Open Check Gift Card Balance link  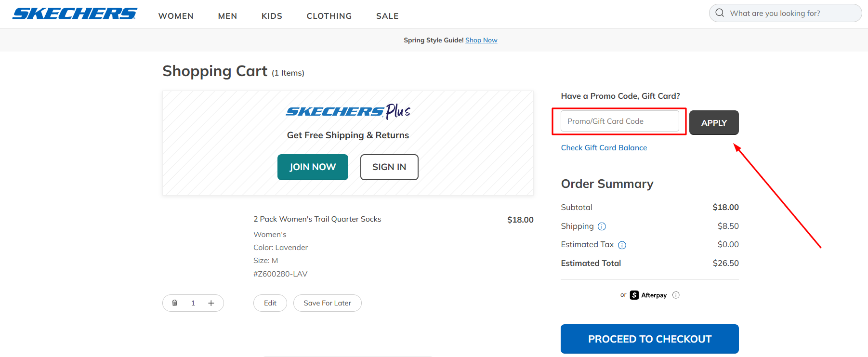[x=604, y=147]
